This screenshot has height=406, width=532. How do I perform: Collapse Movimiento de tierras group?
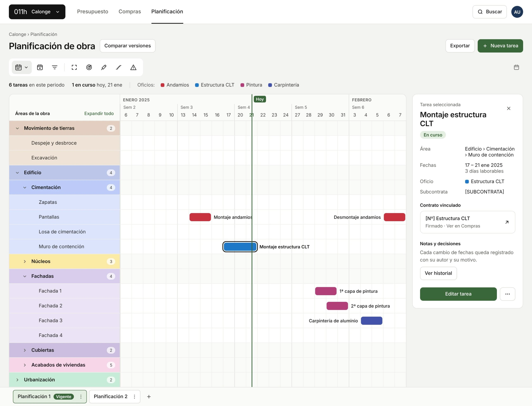(x=17, y=128)
